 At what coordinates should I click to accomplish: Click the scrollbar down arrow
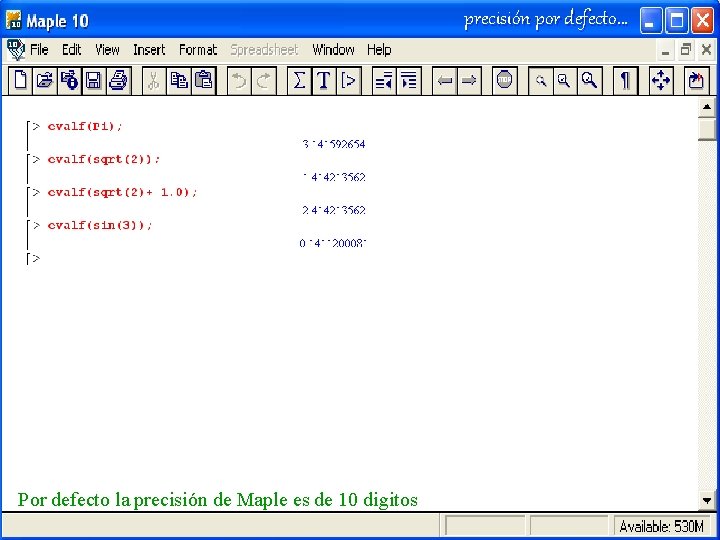707,500
